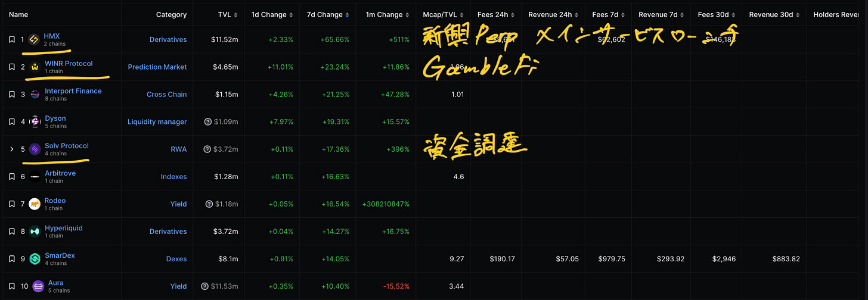Open the Liquidity manager category link
Screen dimensions: 868x300
[157, 122]
